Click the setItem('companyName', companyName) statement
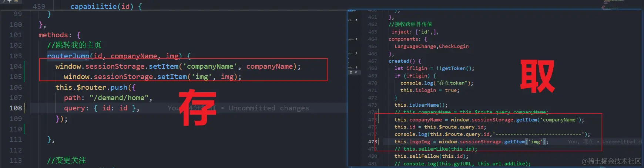Screen dimensions: 644x168 pyautogui.click(x=178, y=66)
